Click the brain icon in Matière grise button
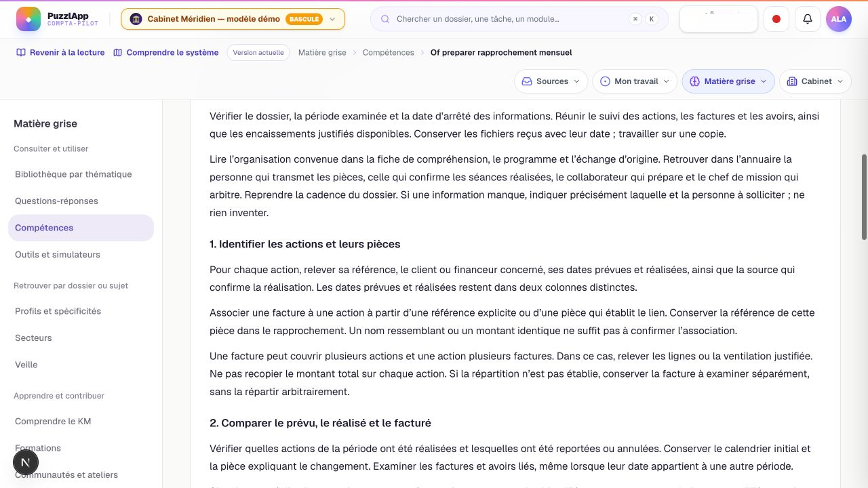 tap(694, 81)
